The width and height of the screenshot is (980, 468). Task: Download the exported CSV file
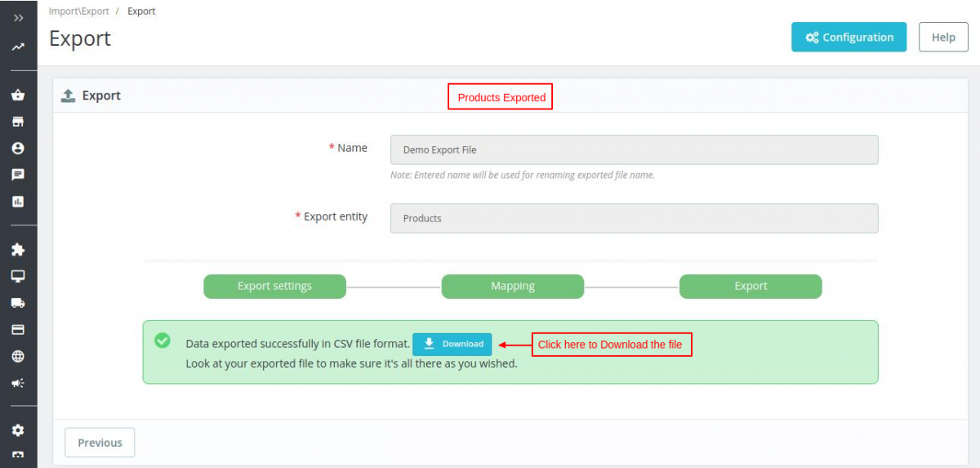452,344
